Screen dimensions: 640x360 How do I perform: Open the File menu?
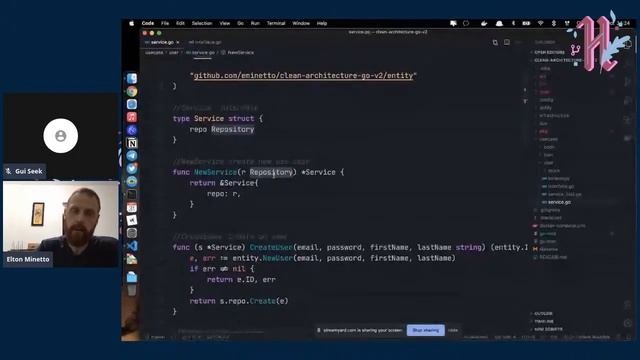165,23
